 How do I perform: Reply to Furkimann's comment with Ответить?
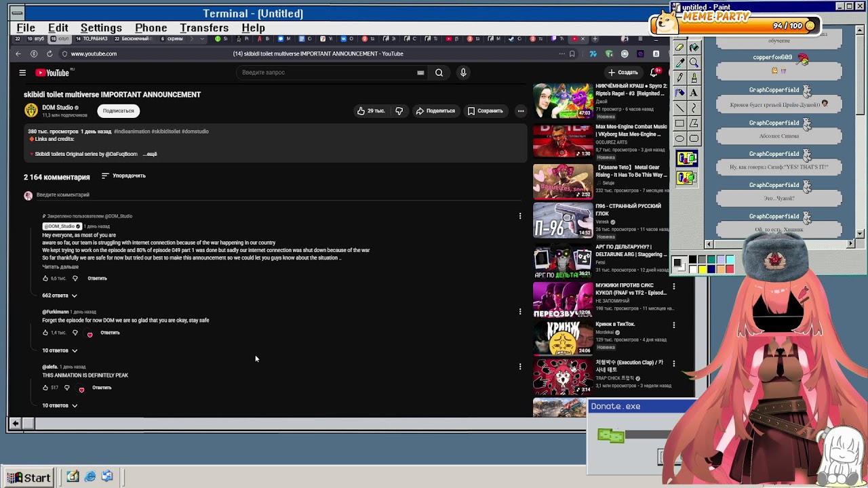[110, 333]
